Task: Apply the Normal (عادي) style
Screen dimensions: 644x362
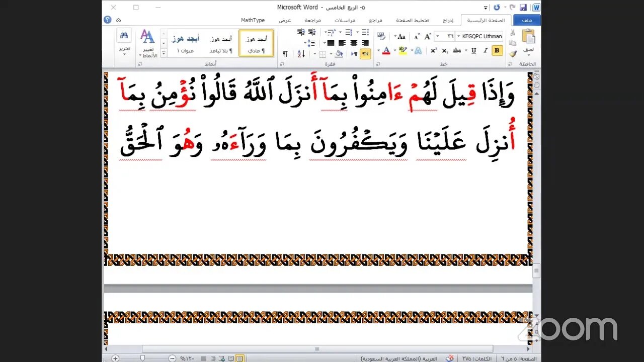Action: pos(256,43)
